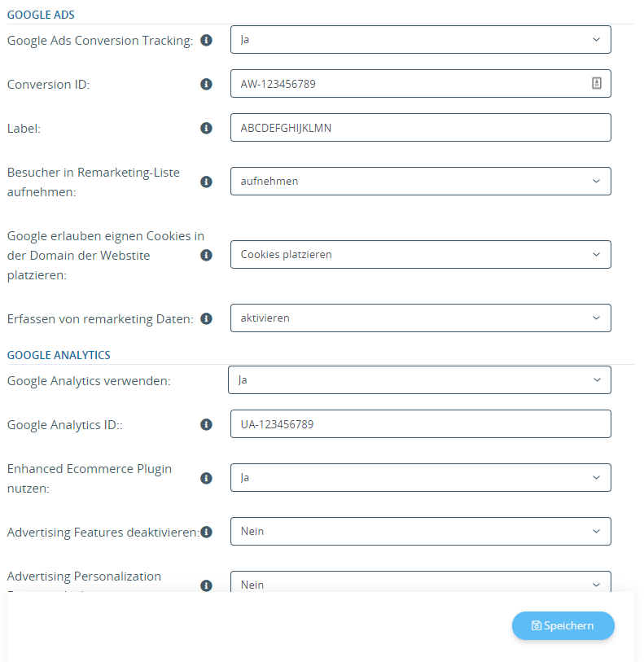Screen dimensions: 644x662
Task: Click inside the Label text field
Action: tap(419, 127)
